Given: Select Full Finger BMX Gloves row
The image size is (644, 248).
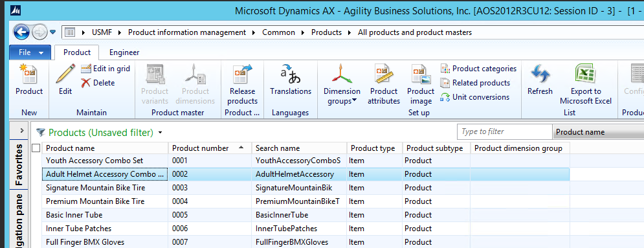Looking at the screenshot, I should pos(306,242).
